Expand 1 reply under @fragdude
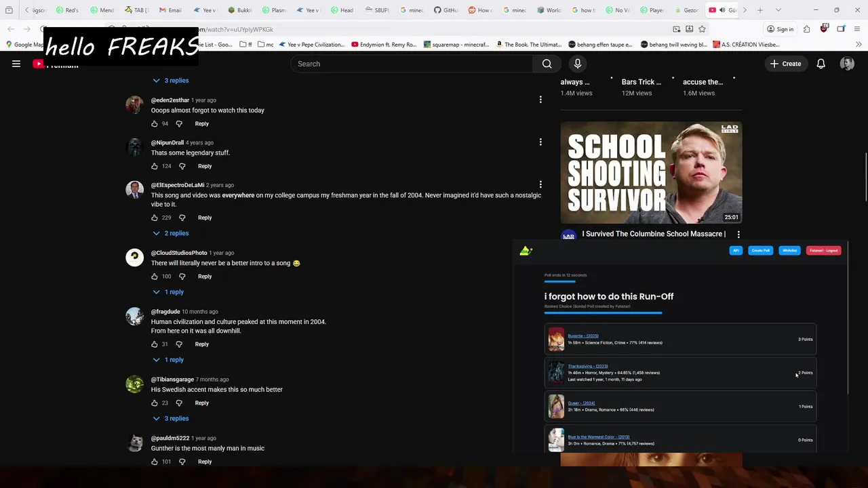 (x=168, y=360)
